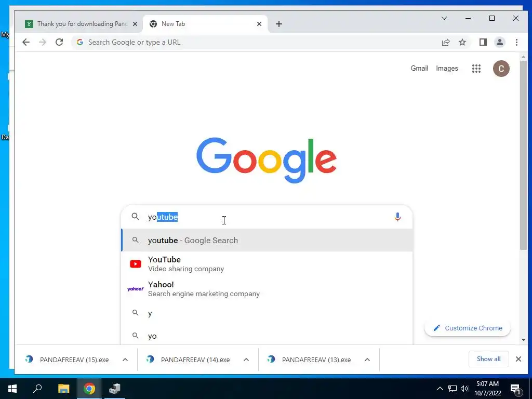Click the Customize Chrome button
The width and height of the screenshot is (532, 399).
click(x=468, y=328)
